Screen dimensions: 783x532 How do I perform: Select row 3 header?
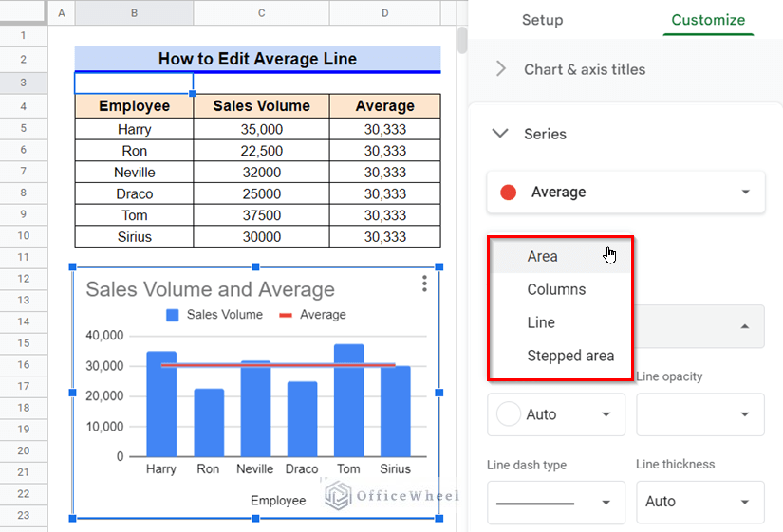(x=24, y=83)
